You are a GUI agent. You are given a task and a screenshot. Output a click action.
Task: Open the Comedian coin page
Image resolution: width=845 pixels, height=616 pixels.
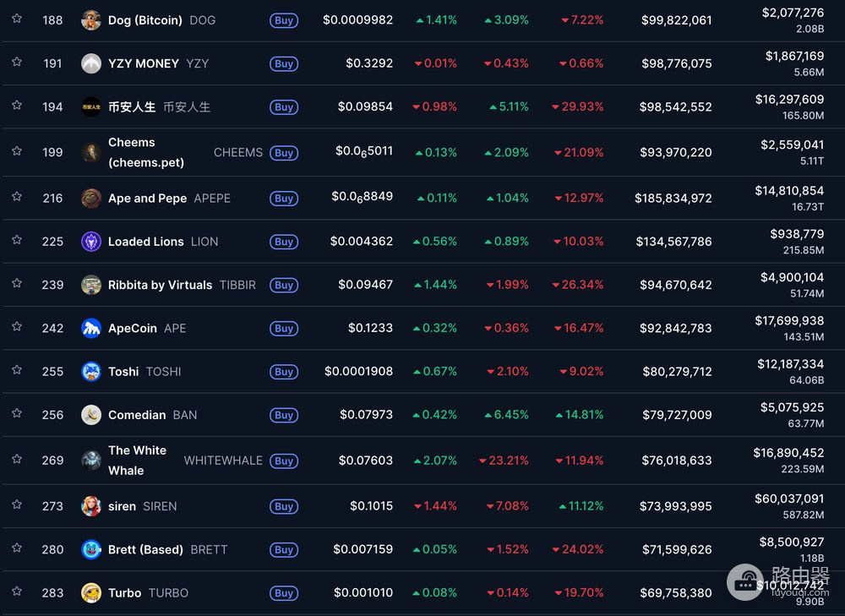(x=137, y=415)
